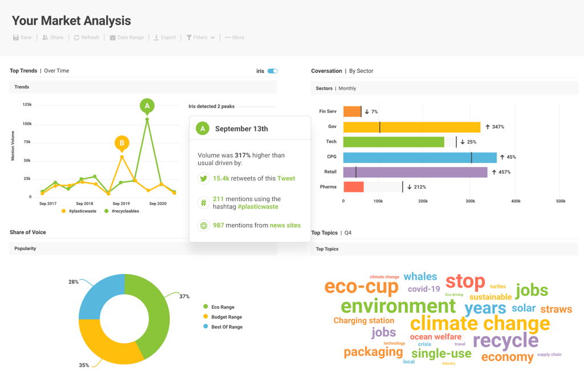
Task: Click the Refresh circular arrow icon
Action: coord(76,38)
